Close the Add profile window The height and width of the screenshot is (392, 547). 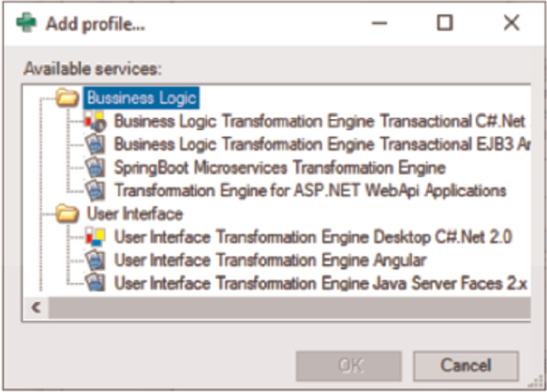pos(511,23)
